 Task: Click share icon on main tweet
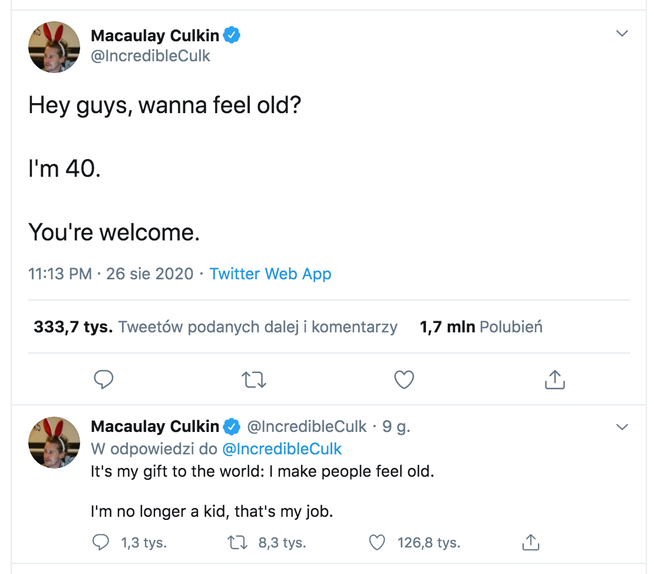[555, 380]
